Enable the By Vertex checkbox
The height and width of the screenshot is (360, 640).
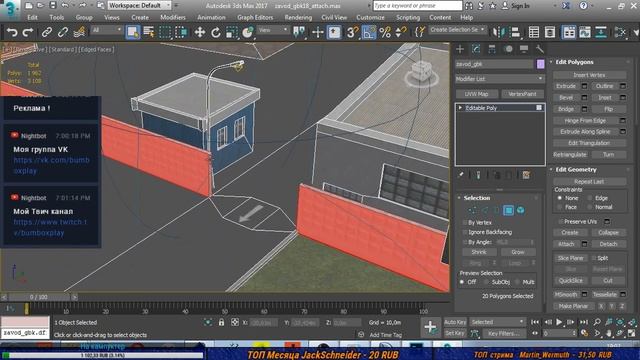coord(465,222)
